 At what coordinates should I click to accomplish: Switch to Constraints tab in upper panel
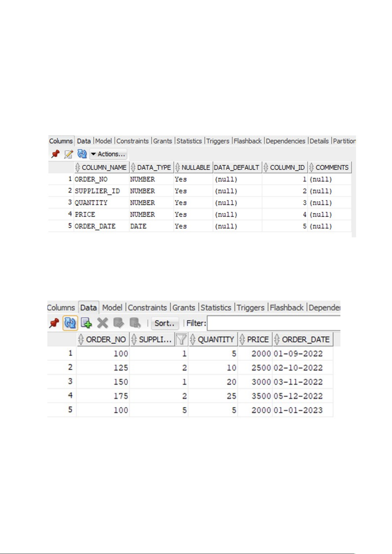point(133,141)
